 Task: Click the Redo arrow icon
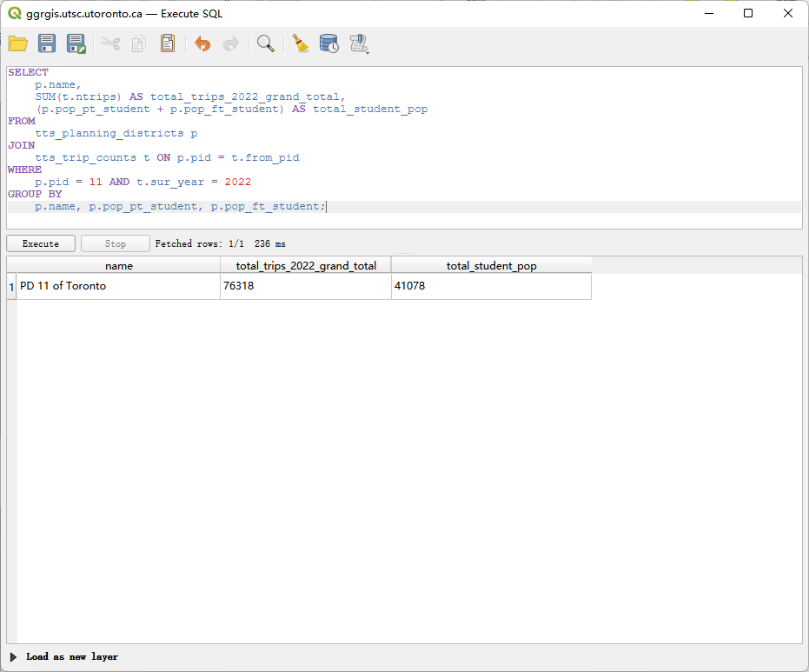click(230, 43)
